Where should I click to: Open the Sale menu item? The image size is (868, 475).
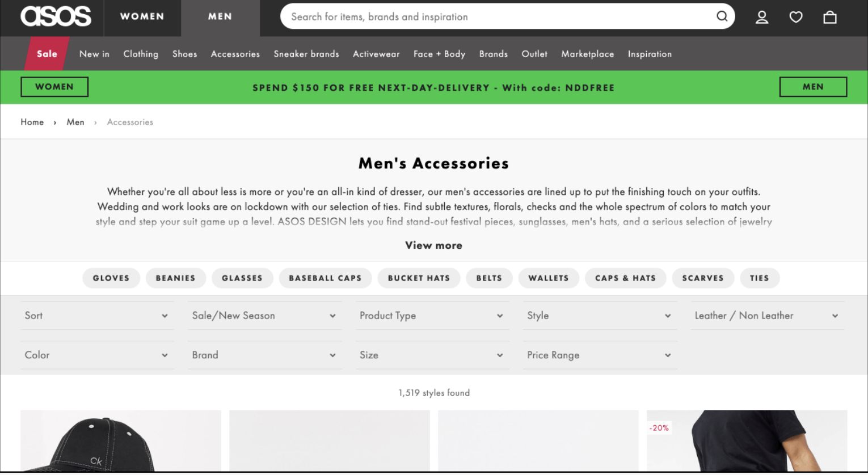(47, 54)
